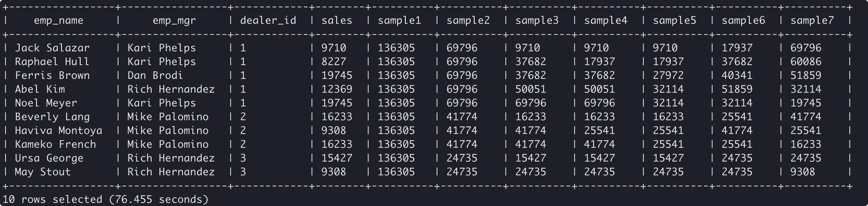Select the name Noel Meyer
Viewport: 868px width, 206px height.
(46, 103)
